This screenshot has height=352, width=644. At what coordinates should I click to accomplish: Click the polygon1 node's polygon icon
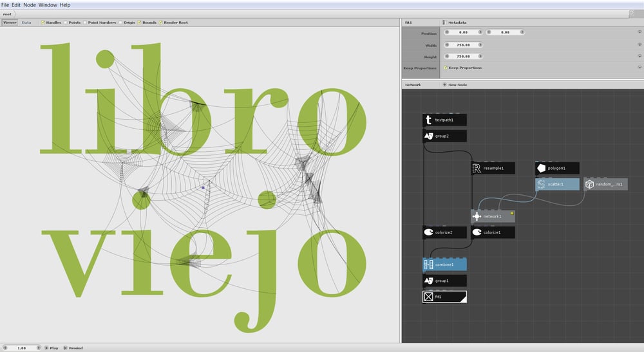coord(542,168)
